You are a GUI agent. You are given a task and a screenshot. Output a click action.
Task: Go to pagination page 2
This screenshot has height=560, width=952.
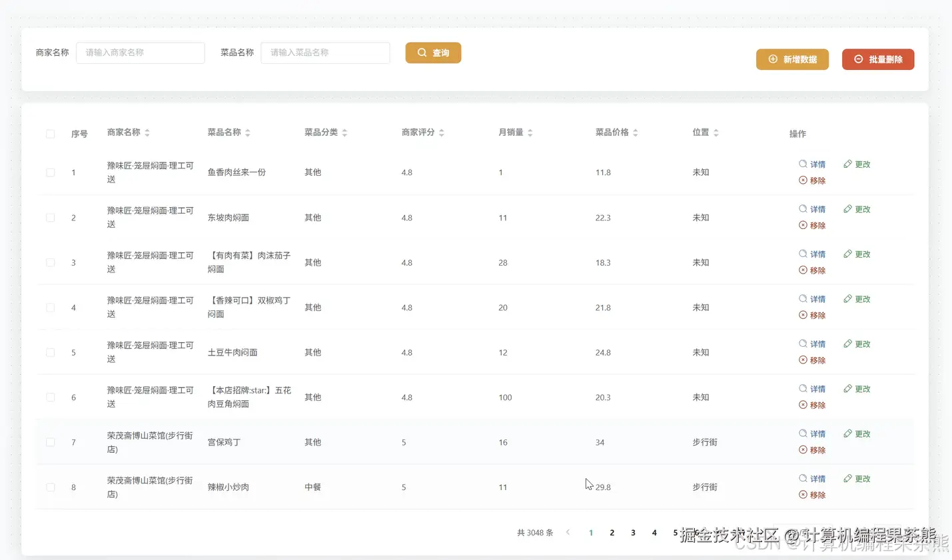pyautogui.click(x=612, y=533)
